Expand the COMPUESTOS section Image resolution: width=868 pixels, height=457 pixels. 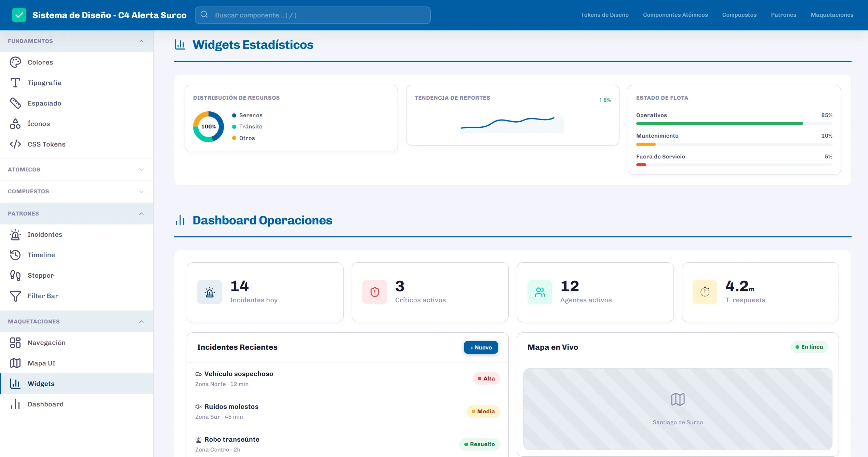point(77,191)
